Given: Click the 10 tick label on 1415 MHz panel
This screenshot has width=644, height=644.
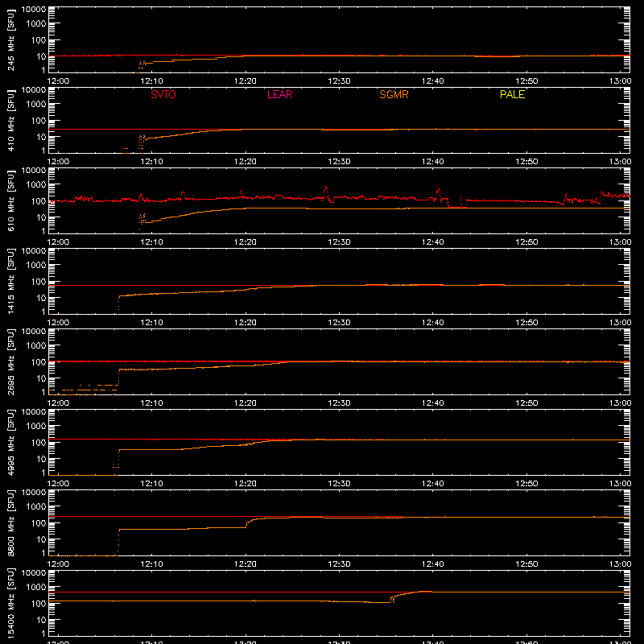Looking at the screenshot, I should (x=41, y=298).
